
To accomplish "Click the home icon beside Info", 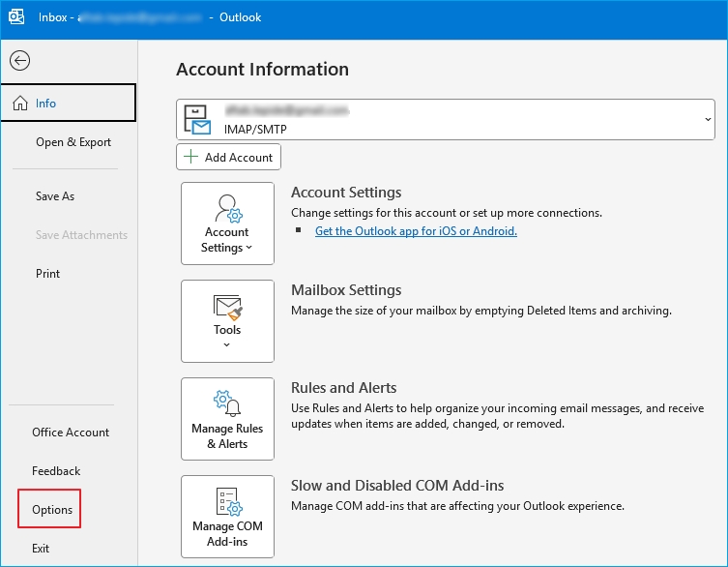I will point(20,104).
